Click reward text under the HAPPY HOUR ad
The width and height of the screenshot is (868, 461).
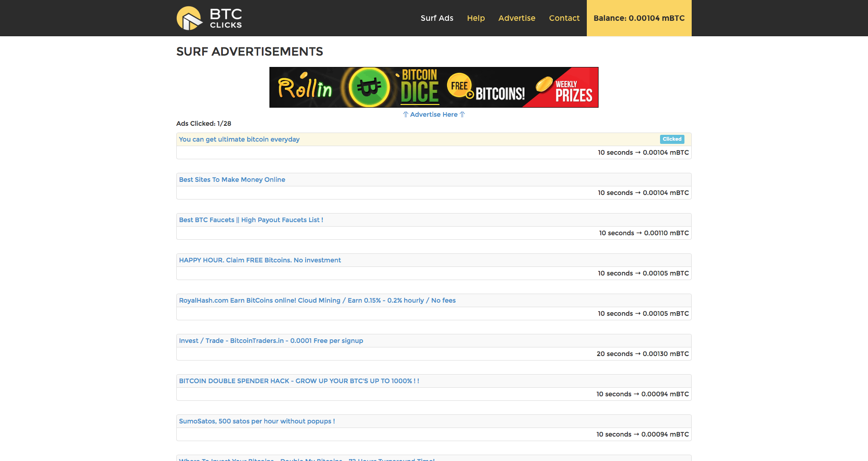[x=643, y=273]
